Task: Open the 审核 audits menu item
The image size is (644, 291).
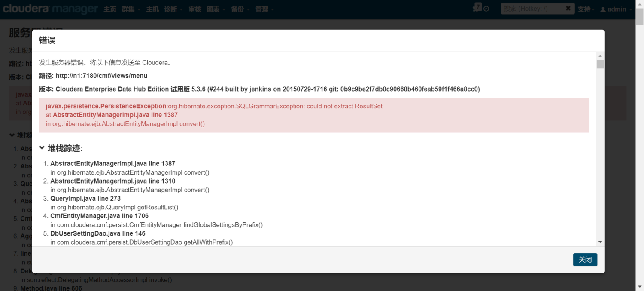Action: click(195, 9)
